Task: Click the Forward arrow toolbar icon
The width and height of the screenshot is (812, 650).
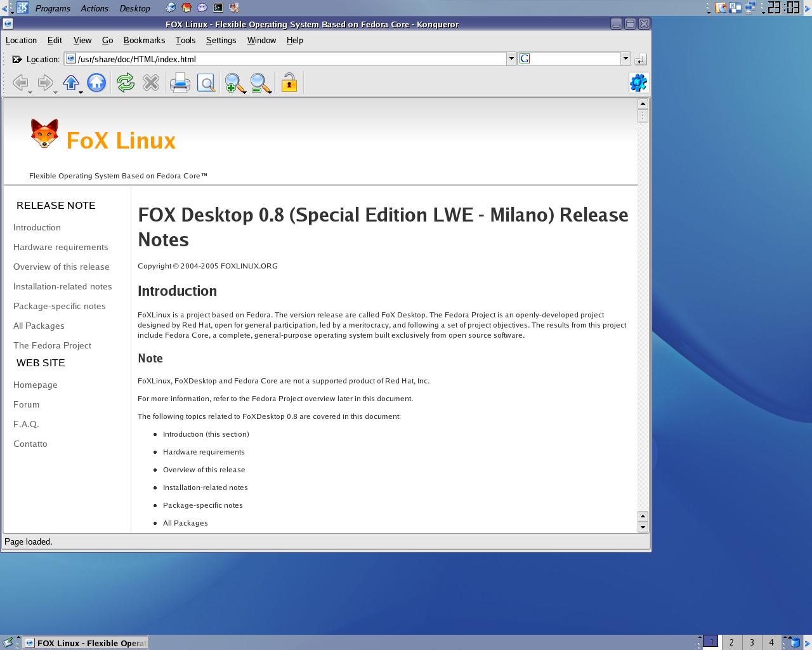Action: [x=45, y=83]
